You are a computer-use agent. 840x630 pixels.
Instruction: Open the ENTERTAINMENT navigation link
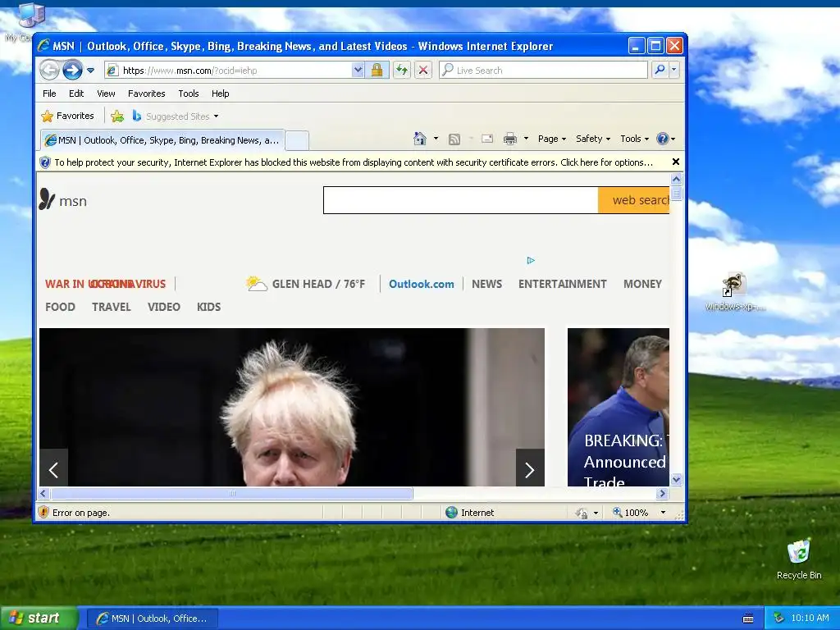563,284
